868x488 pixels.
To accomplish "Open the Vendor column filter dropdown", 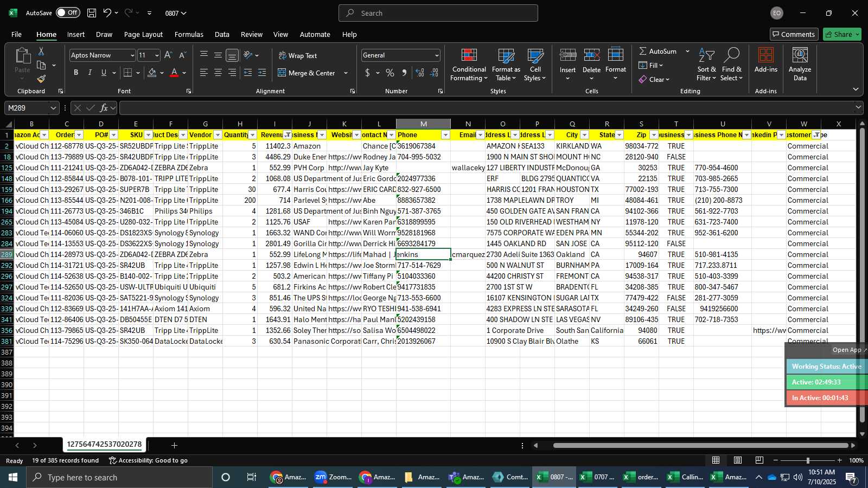I will pyautogui.click(x=218, y=135).
